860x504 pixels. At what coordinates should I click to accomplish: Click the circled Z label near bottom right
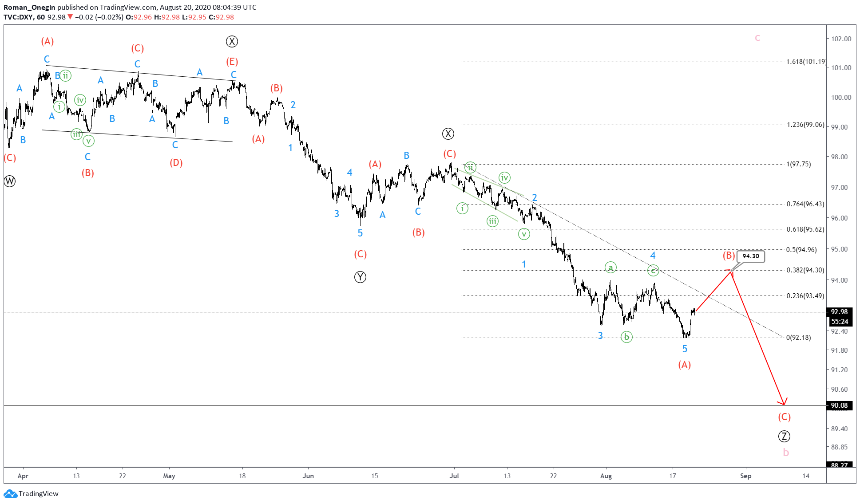[x=785, y=436]
